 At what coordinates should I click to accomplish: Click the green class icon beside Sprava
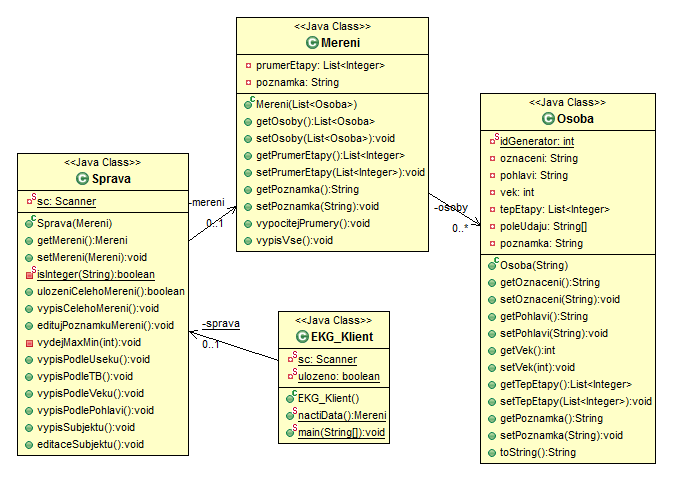point(82,179)
